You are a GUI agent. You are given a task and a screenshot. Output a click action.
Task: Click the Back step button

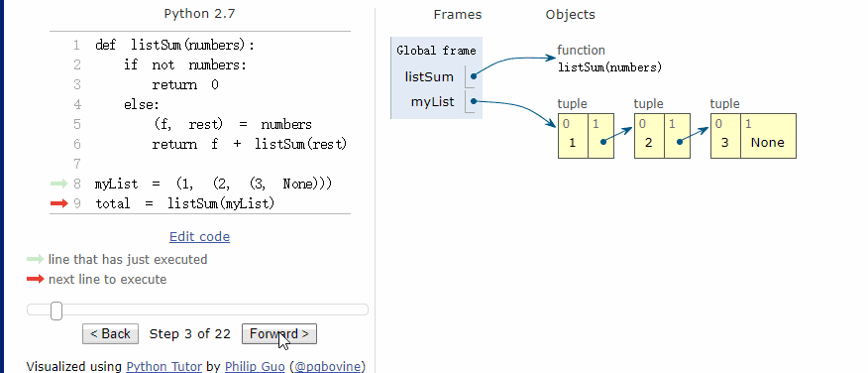110,333
